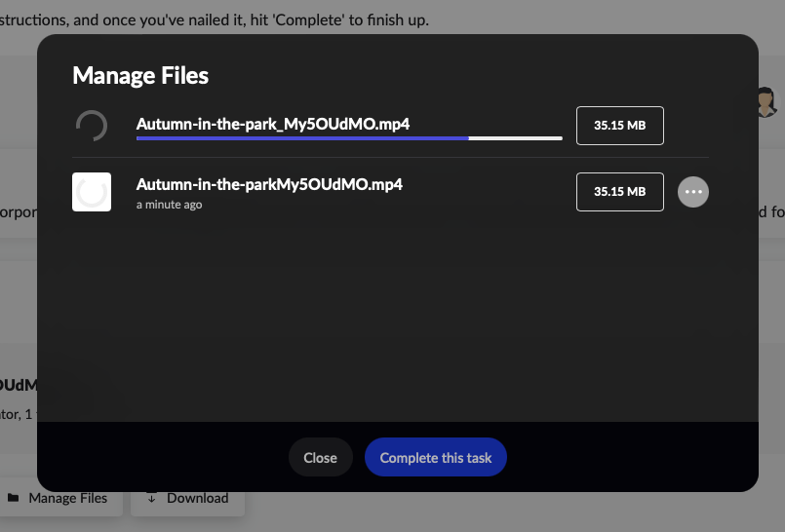Click the 35.15 MB badge beside three-dot menu
785x532 pixels.
(x=620, y=192)
